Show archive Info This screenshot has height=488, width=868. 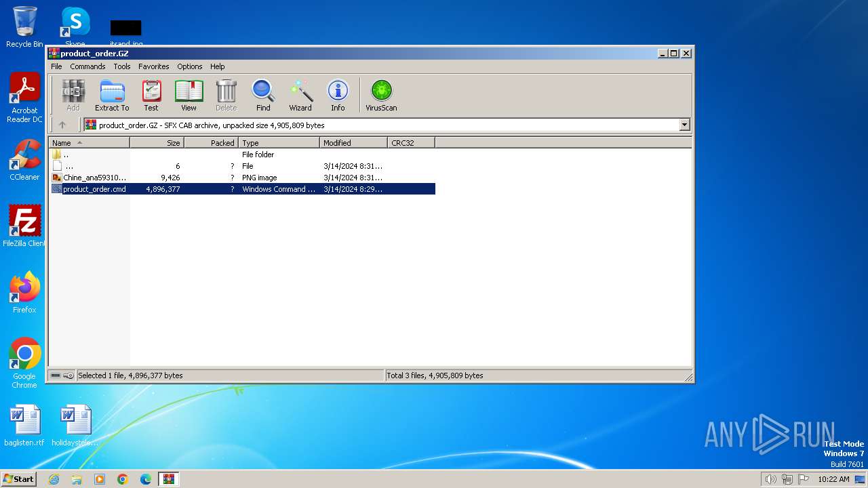[x=338, y=95]
